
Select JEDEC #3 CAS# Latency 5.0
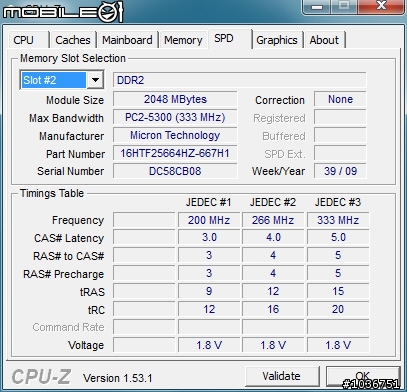pyautogui.click(x=338, y=238)
